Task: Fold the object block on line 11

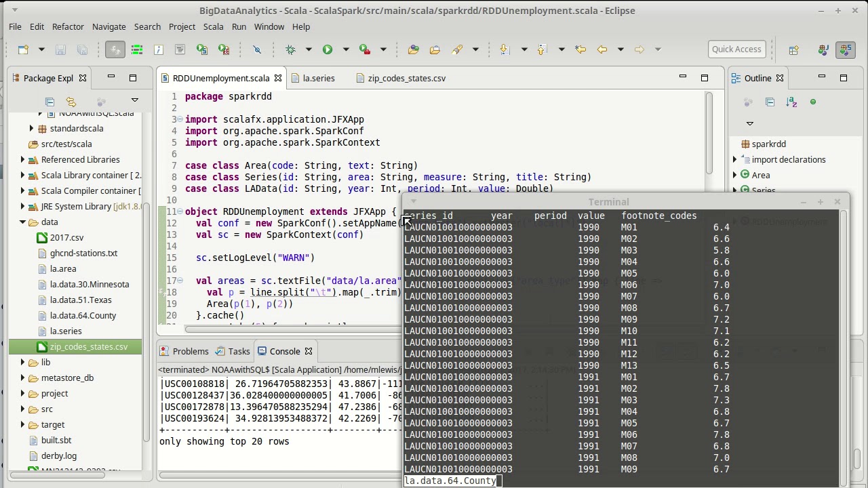Action: pos(180,212)
